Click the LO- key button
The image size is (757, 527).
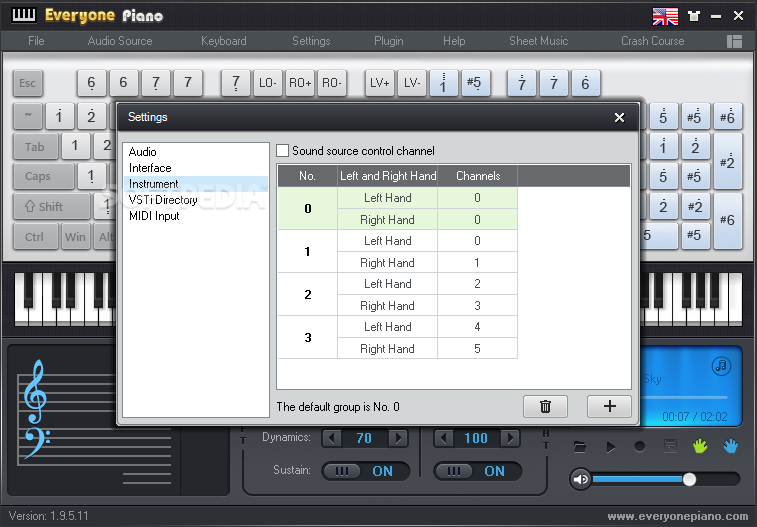point(267,83)
